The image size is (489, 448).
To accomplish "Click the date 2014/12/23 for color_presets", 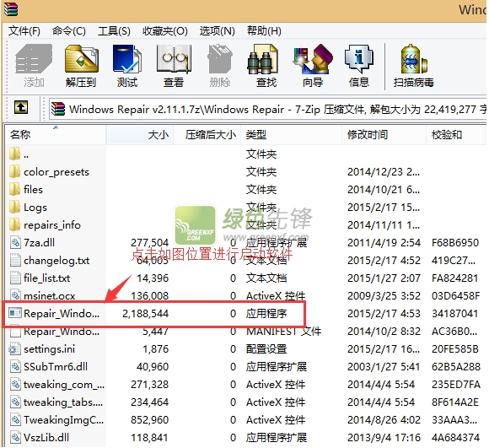I will coord(384,171).
